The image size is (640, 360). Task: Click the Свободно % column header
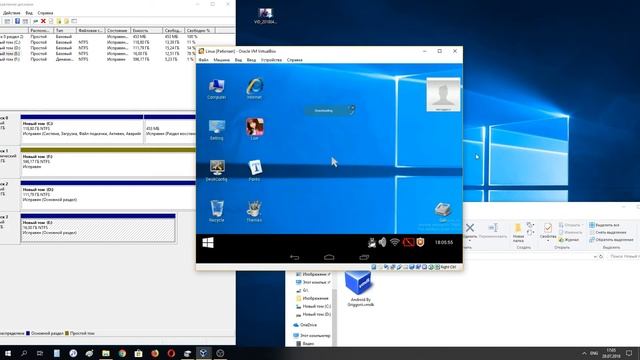[200, 31]
